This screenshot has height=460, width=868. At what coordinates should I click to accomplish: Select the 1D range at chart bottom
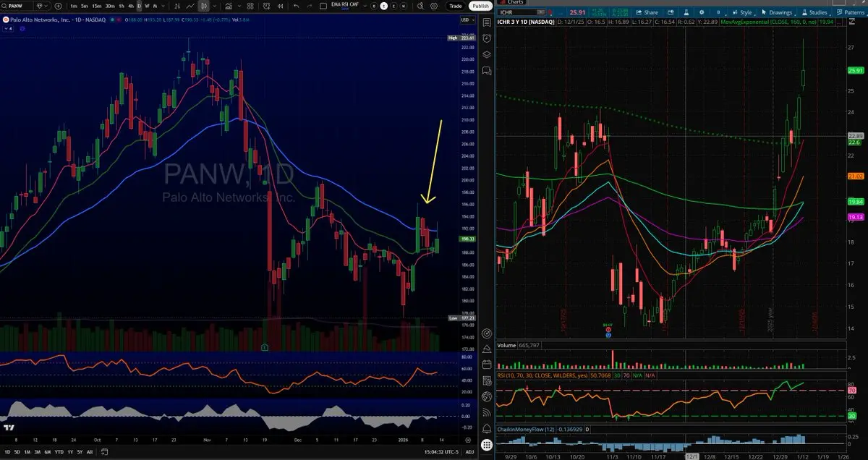pos(7,452)
